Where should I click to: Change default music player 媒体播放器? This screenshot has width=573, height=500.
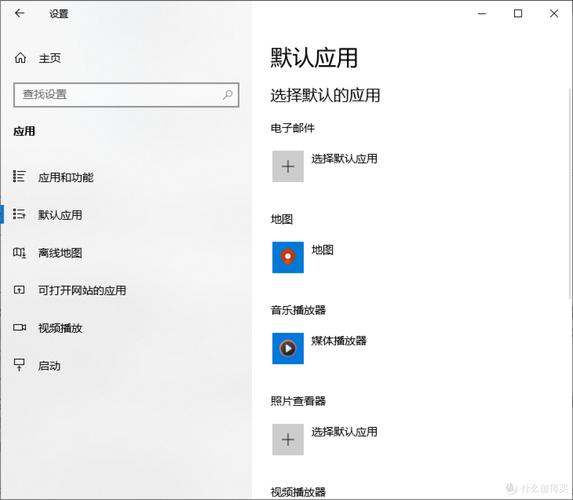point(339,341)
